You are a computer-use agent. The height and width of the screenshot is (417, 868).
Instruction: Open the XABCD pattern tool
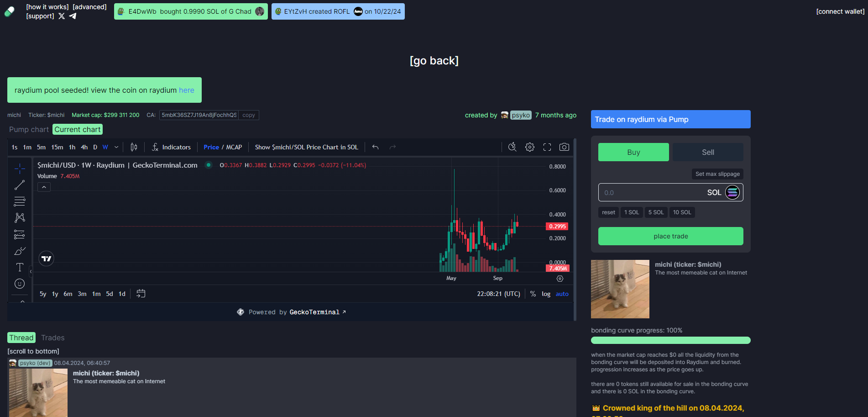(20, 217)
